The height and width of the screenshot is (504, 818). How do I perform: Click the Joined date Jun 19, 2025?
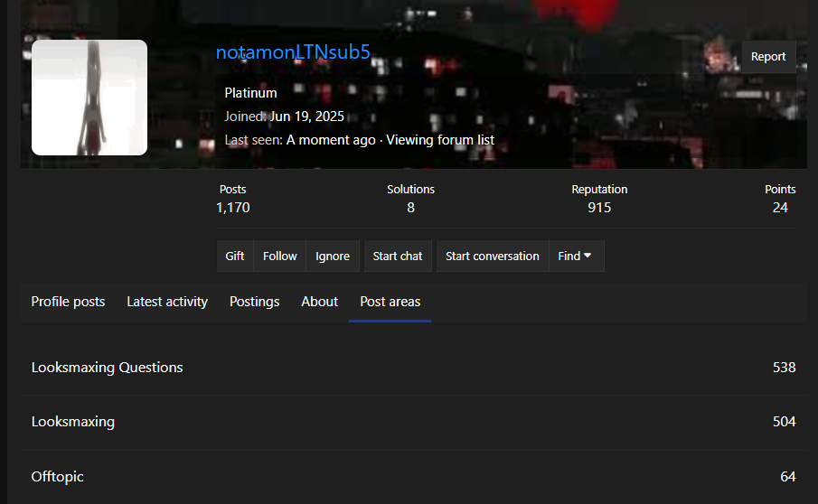click(306, 117)
